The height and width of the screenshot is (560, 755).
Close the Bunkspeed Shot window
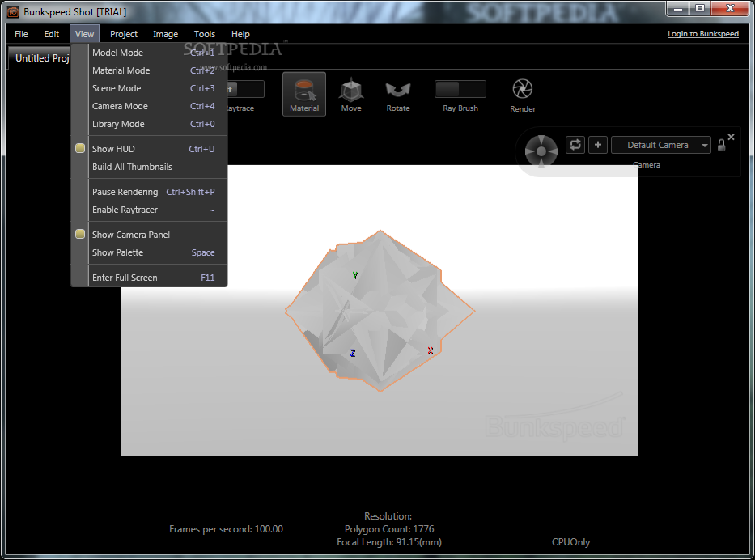[x=729, y=9]
